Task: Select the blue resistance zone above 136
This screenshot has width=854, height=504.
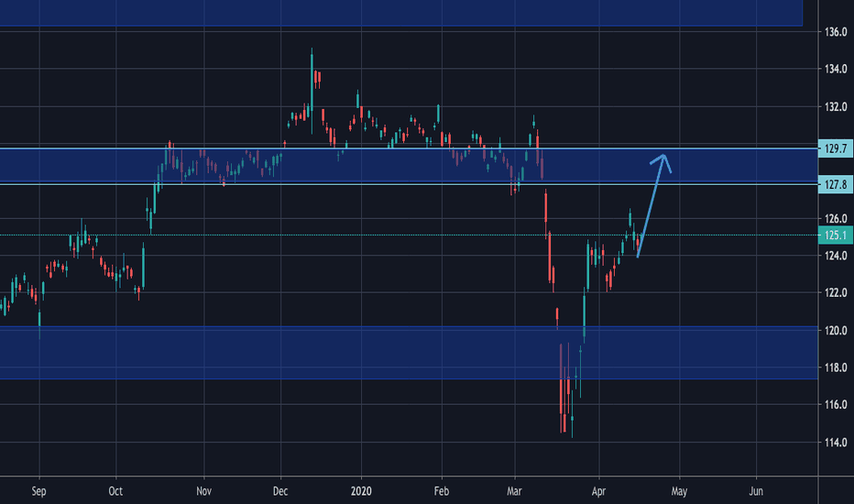Action: point(400,13)
